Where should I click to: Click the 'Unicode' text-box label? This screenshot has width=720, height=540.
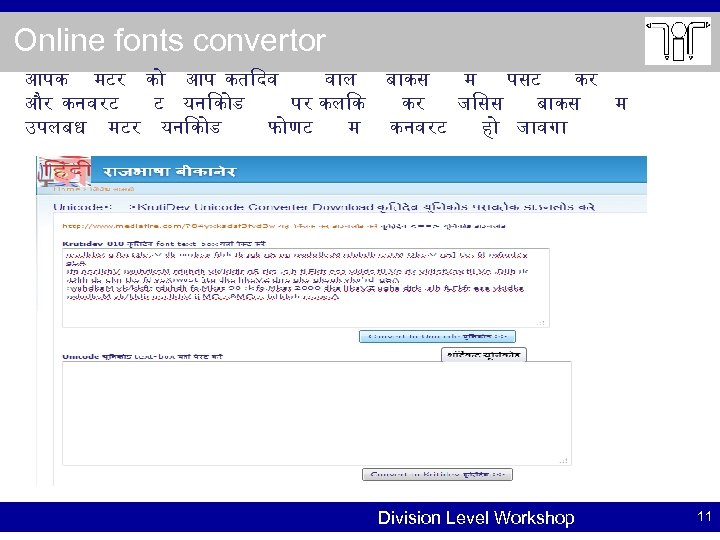(x=142, y=356)
